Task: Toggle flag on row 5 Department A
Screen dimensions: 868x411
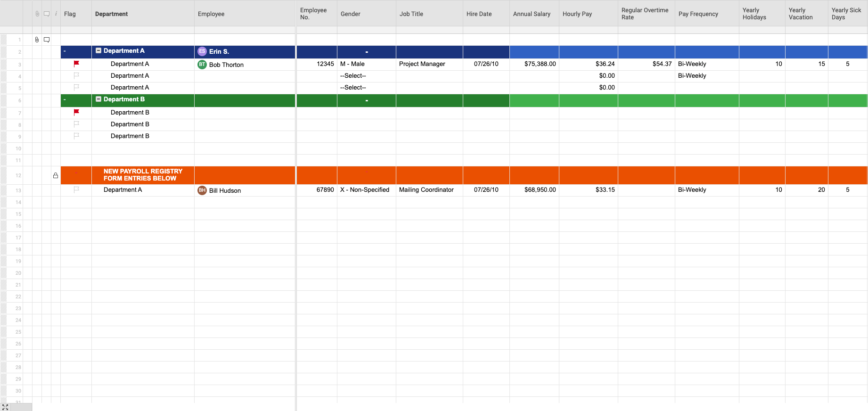Action: 76,87
